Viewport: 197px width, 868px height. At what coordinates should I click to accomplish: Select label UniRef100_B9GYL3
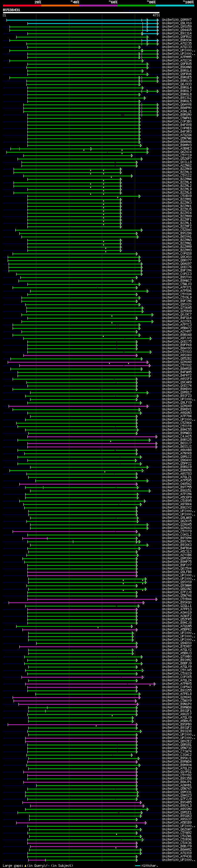[x=177, y=806]
